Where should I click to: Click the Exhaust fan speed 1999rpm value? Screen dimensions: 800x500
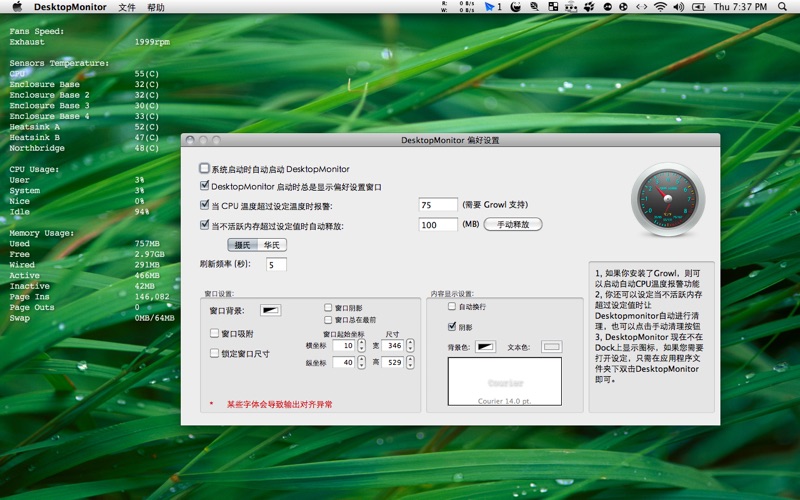coord(152,42)
